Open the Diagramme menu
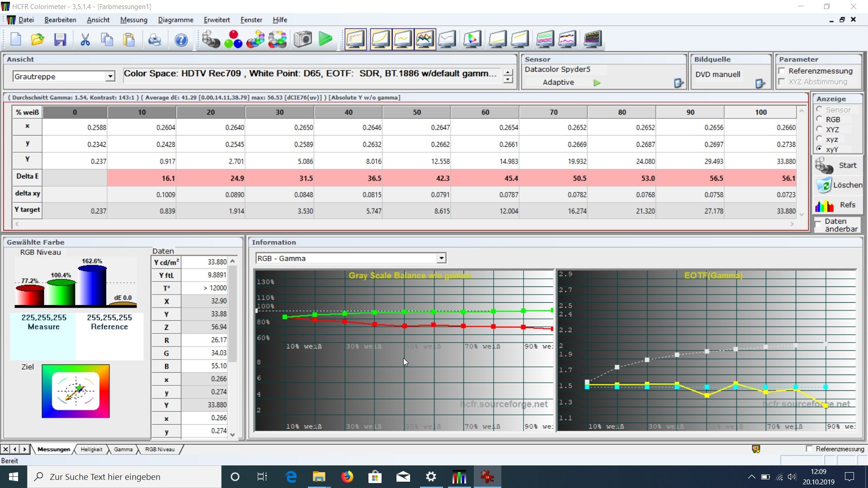Image resolution: width=868 pixels, height=488 pixels. pos(175,20)
